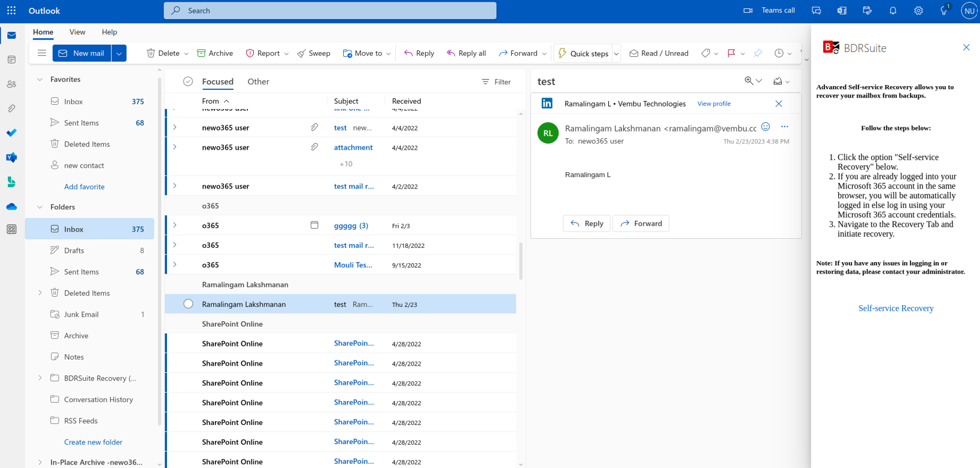
Task: Switch to the Home ribbon tab
Action: click(x=43, y=32)
